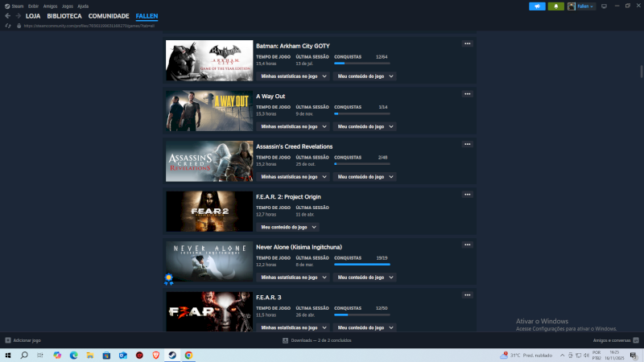Open the Batman: Arkham City GOTY title link
The image size is (644, 362).
click(293, 46)
